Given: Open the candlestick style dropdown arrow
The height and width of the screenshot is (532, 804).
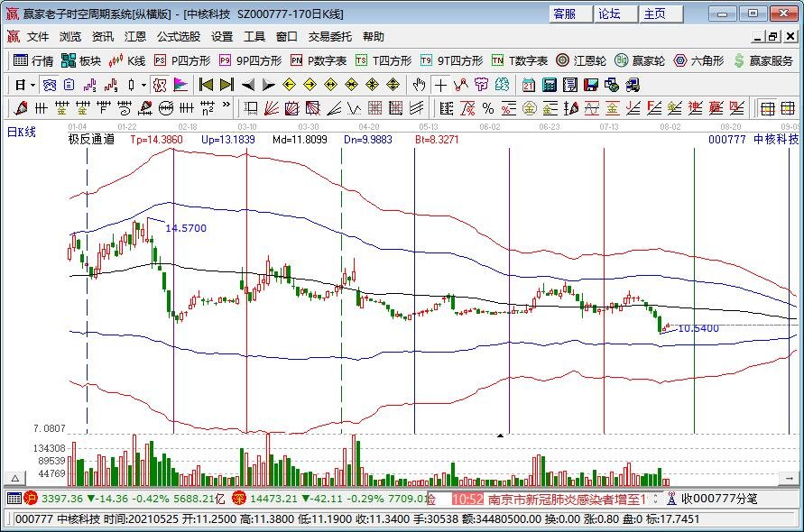Looking at the screenshot, I should tap(143, 85).
